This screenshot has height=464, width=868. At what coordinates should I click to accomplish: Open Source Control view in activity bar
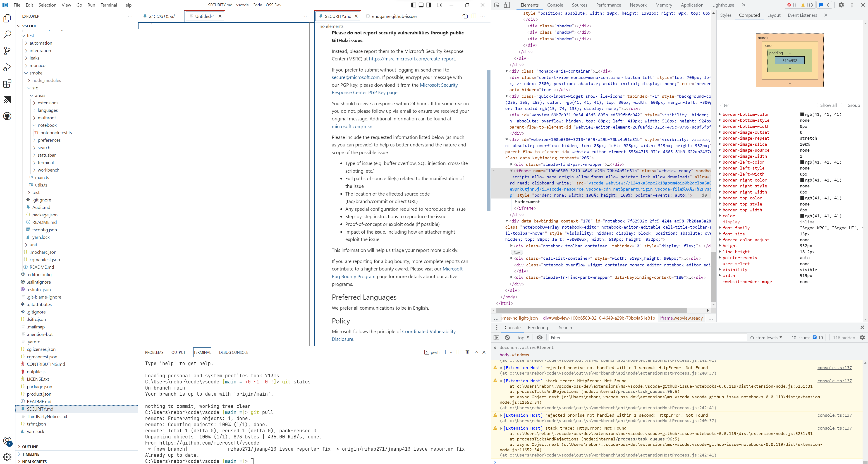tap(7, 51)
